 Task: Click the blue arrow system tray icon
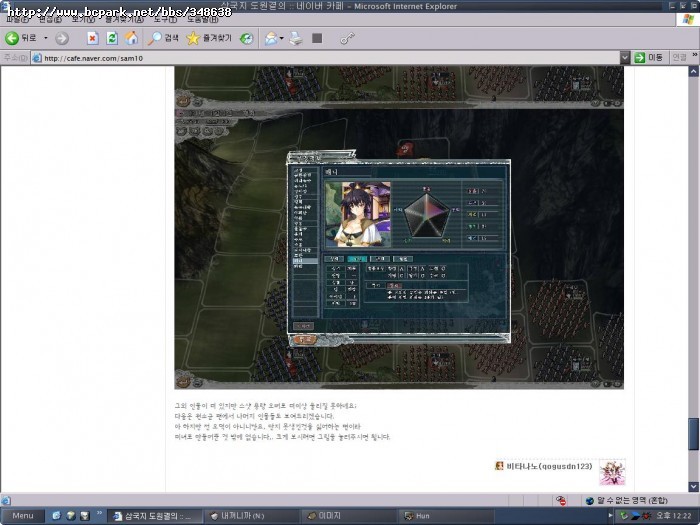635,516
